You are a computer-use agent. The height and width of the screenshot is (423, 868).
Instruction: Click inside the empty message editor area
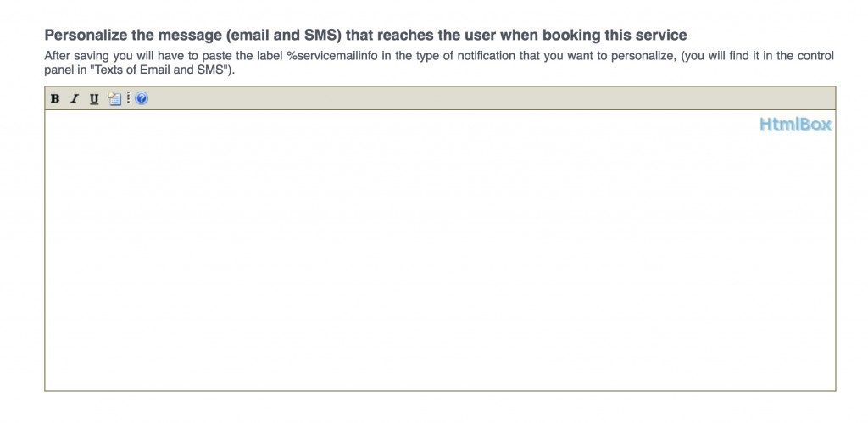pyautogui.click(x=440, y=250)
